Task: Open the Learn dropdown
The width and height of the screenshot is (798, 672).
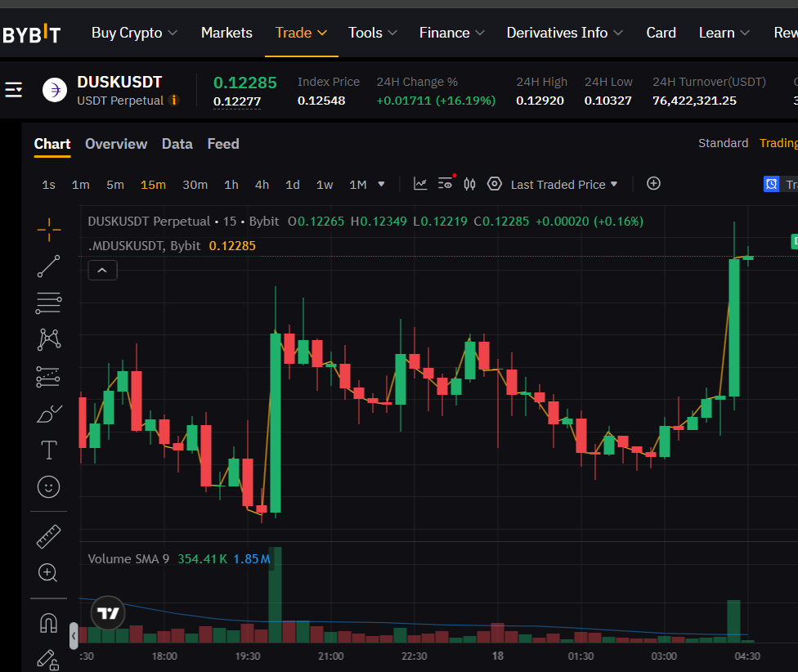Action: [x=724, y=33]
